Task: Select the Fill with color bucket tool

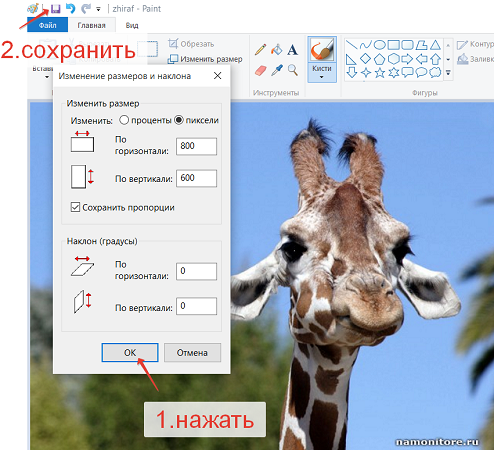Action: point(276,50)
